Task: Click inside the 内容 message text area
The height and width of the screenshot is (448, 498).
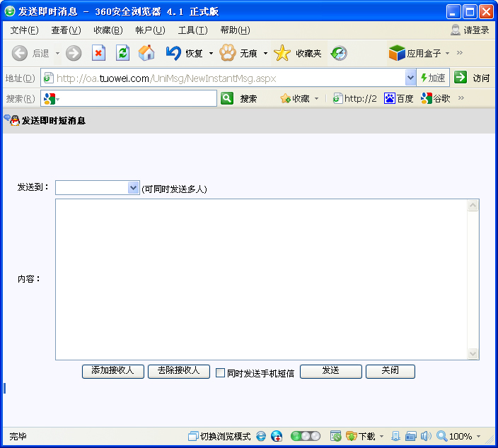Action: (x=260, y=279)
